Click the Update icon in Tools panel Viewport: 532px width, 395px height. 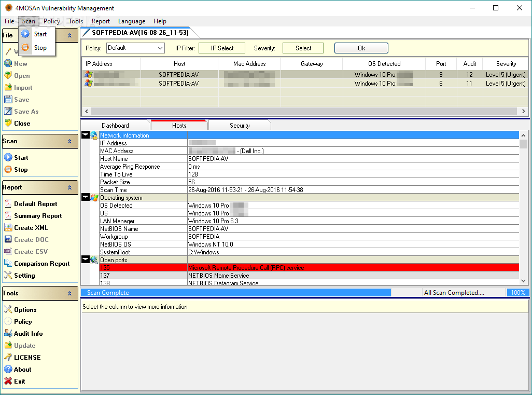[x=8, y=345]
